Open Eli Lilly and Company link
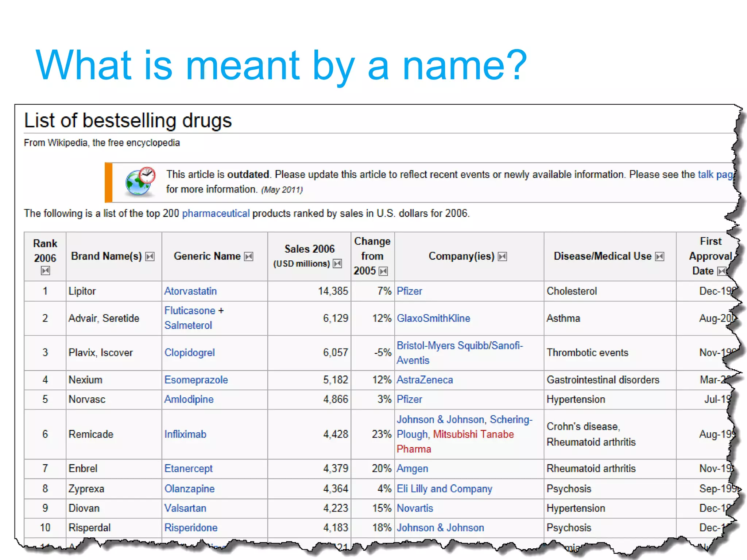 tap(445, 489)
